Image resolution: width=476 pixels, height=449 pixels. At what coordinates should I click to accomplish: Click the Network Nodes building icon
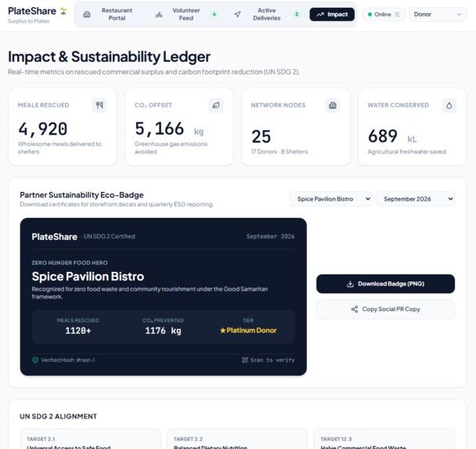pos(333,105)
